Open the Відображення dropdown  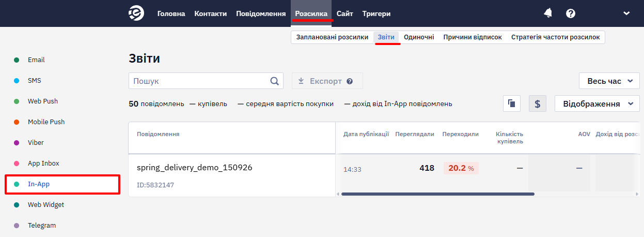click(x=597, y=103)
